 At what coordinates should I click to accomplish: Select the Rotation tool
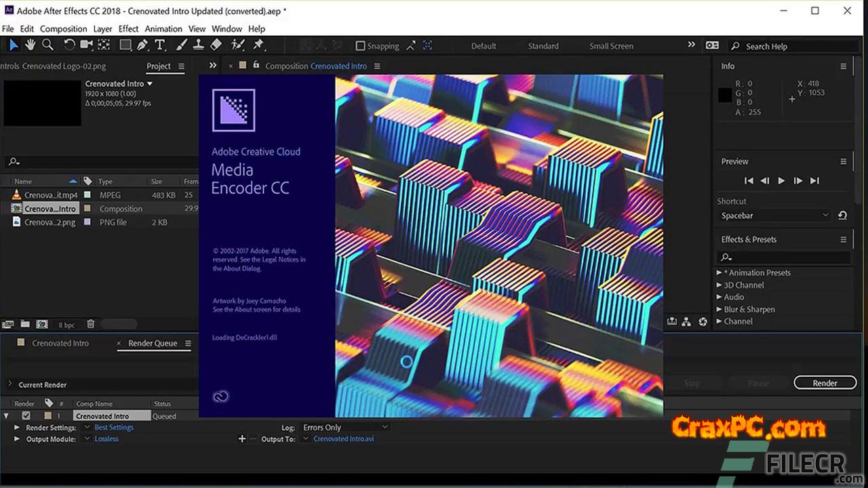point(69,45)
